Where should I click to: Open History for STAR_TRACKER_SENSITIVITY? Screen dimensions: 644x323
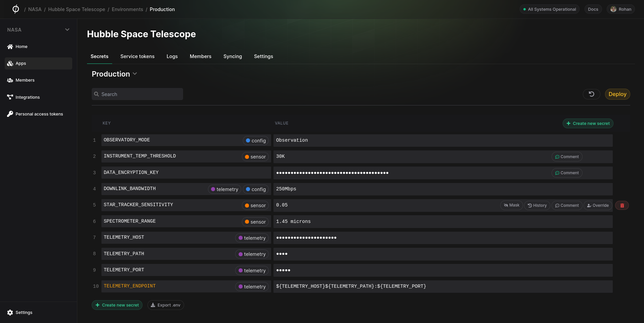click(x=537, y=205)
